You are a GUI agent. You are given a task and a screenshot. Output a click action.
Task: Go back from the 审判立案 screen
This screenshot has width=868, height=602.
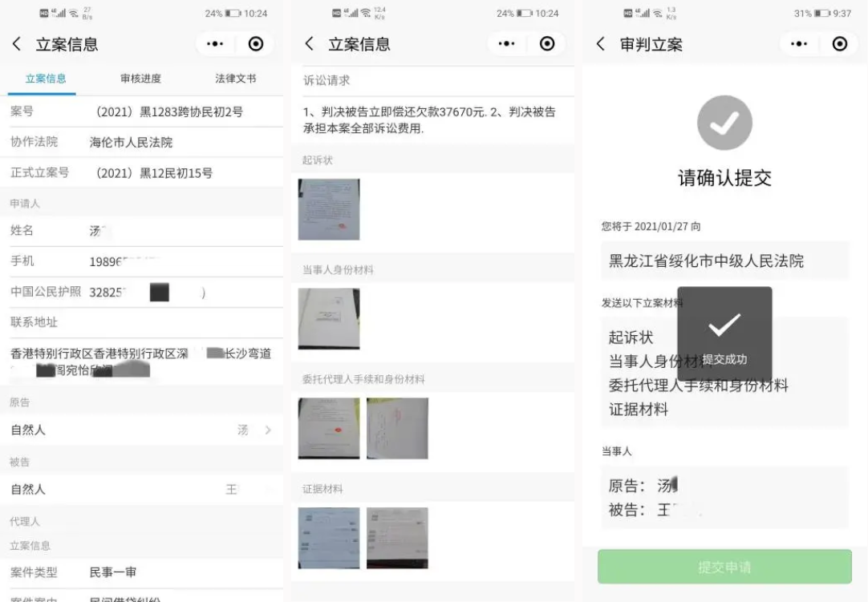[601, 44]
